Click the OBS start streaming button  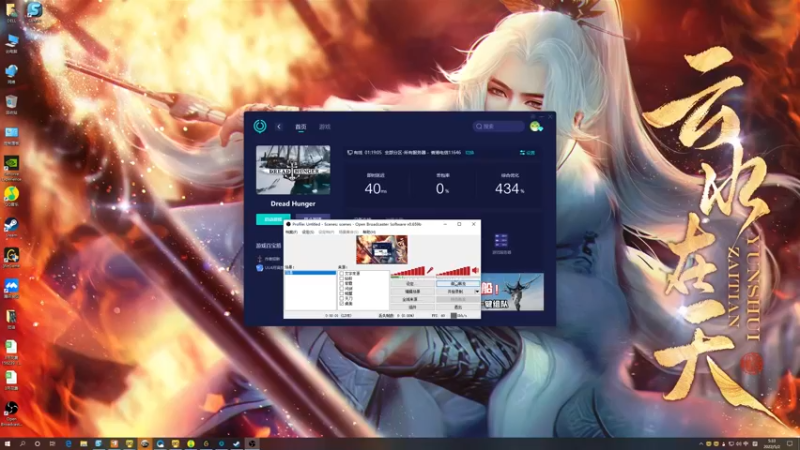pyautogui.click(x=458, y=284)
